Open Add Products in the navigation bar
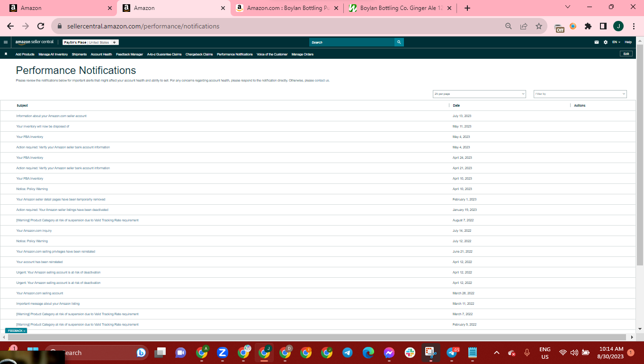 pos(25,55)
